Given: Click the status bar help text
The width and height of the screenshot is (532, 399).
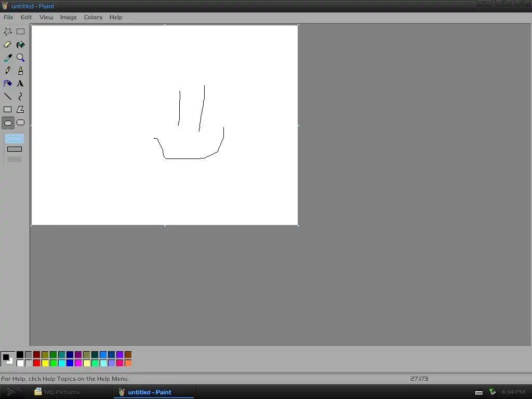Looking at the screenshot, I should 65,379.
